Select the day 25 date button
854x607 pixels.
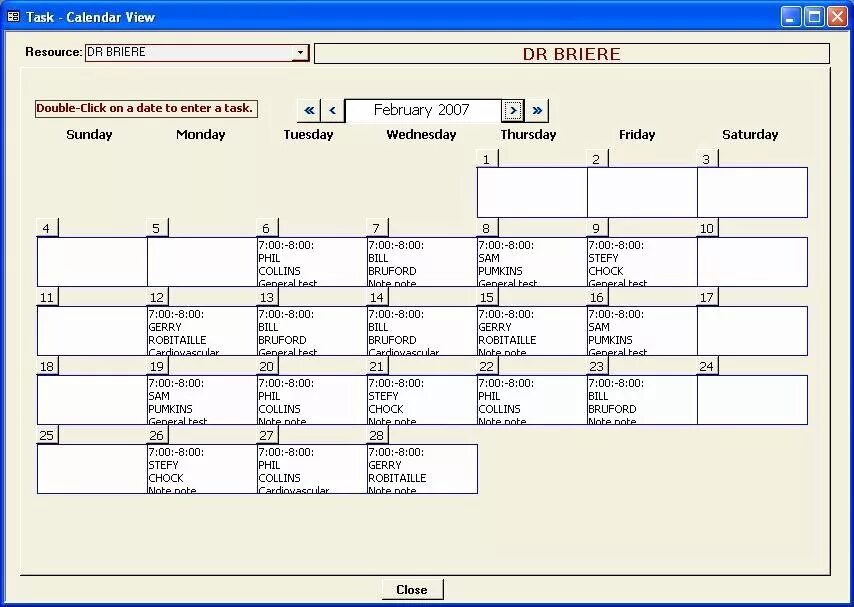coord(47,435)
